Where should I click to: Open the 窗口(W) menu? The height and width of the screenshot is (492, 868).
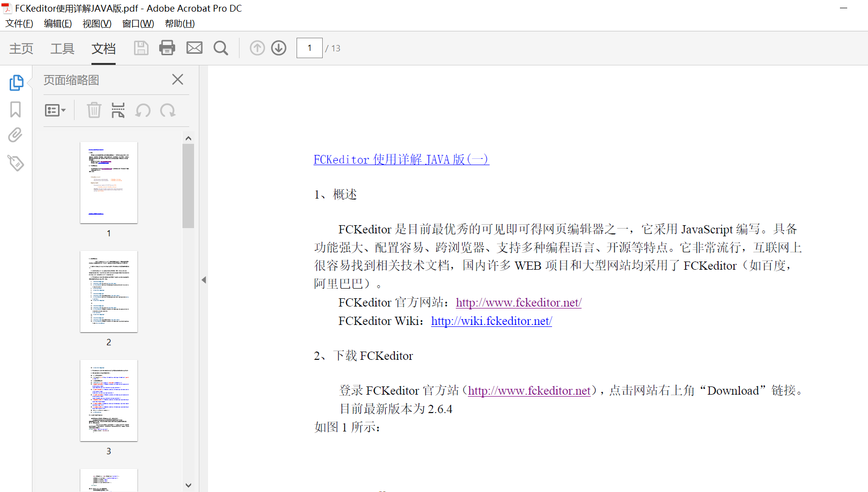(x=138, y=23)
